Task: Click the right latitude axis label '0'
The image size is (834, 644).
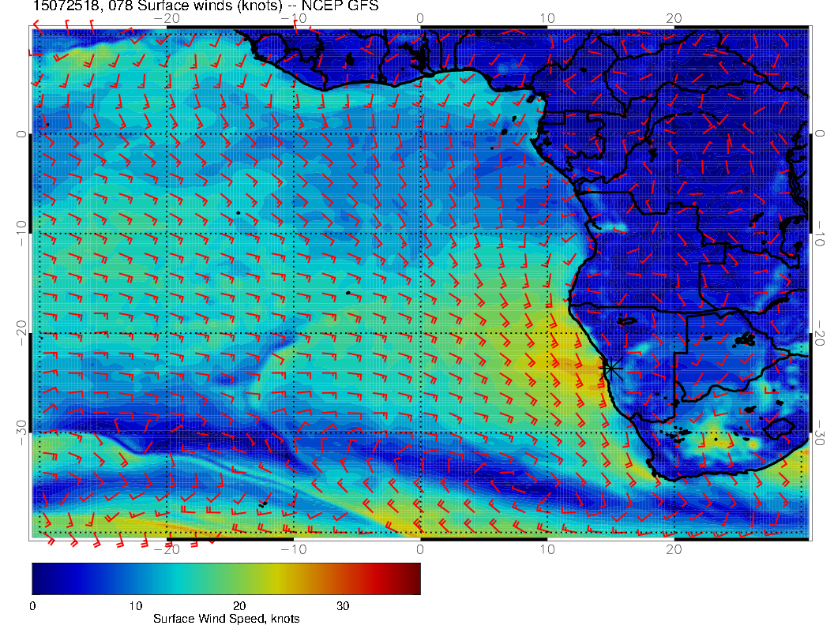Action: tap(820, 134)
